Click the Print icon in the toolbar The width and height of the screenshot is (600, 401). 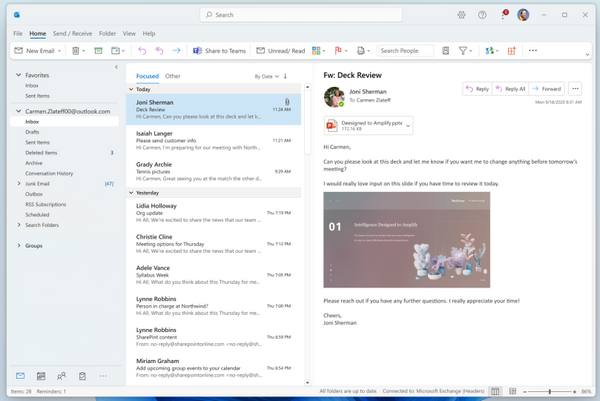pyautogui.click(x=361, y=51)
